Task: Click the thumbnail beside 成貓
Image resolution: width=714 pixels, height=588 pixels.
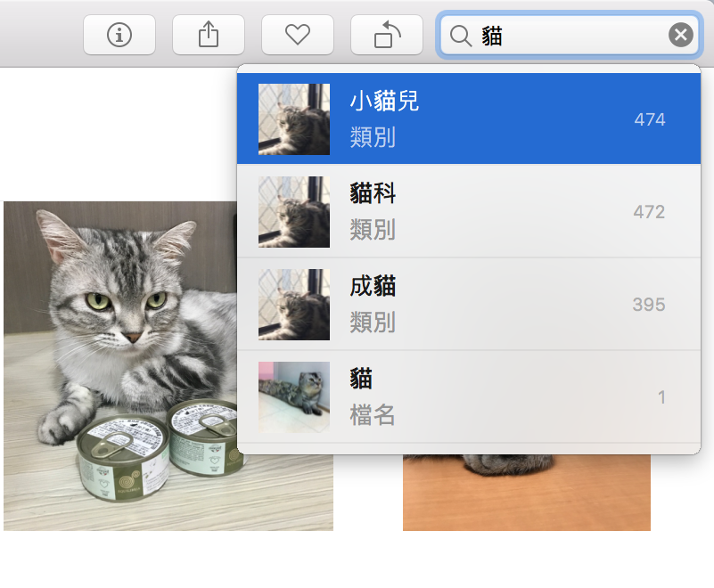Action: click(294, 305)
